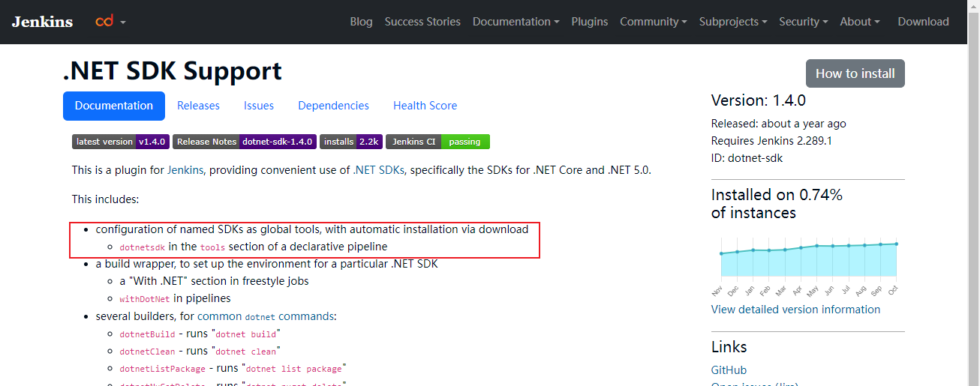Viewport: 980px width, 386px height.
Task: Switch to the Releases tab
Action: (x=198, y=106)
